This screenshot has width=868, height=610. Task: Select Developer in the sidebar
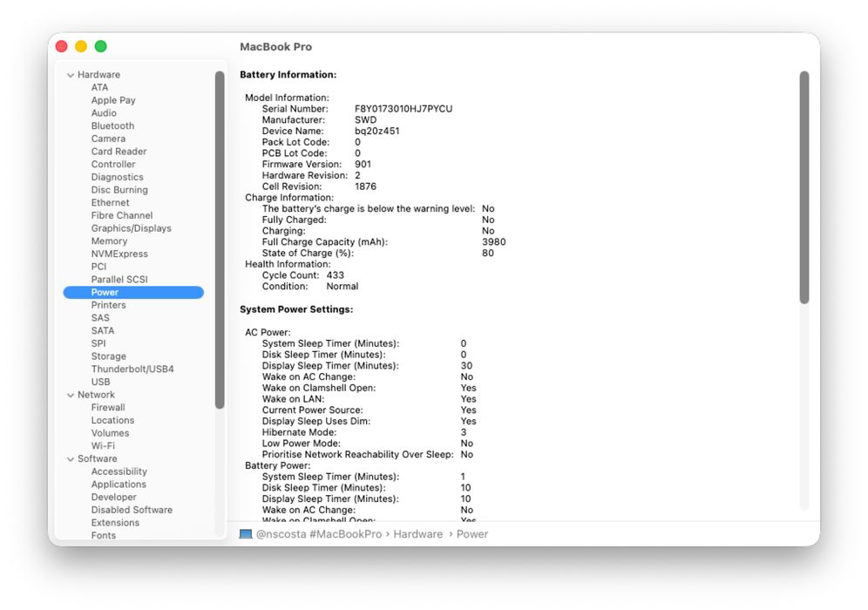[114, 497]
